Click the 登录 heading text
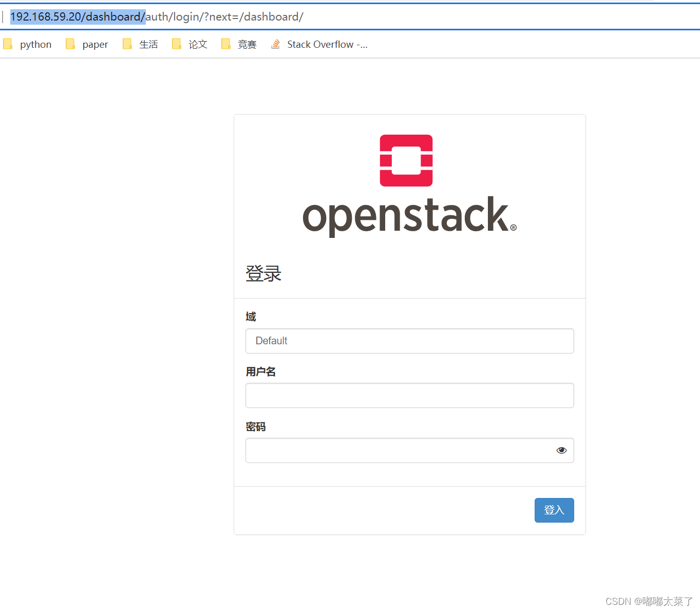 click(x=263, y=273)
